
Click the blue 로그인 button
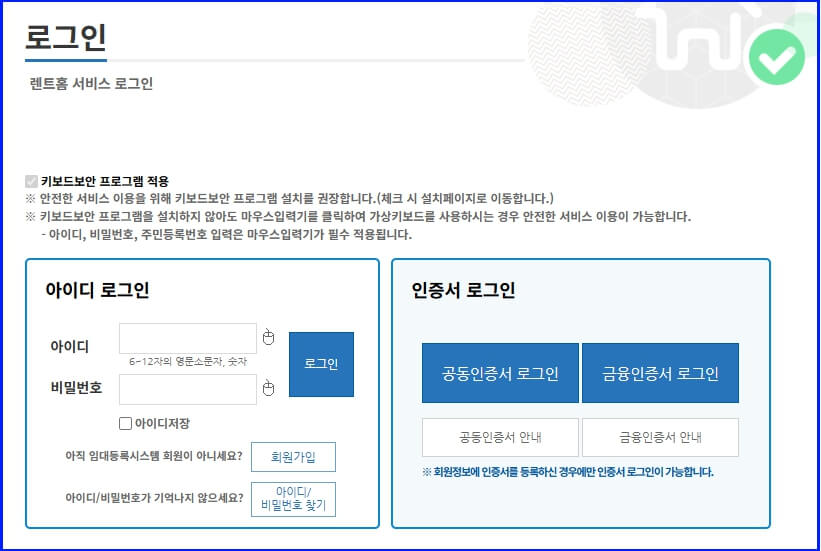click(x=321, y=364)
